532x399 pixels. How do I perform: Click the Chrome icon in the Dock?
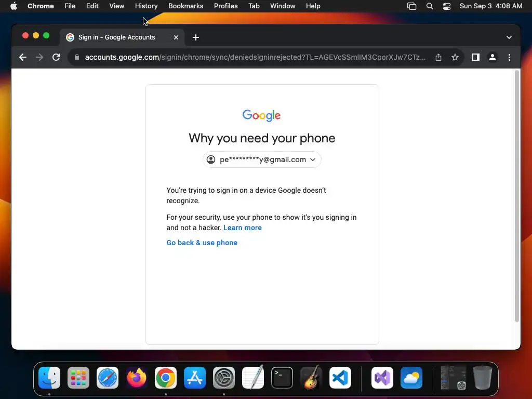coord(166,378)
